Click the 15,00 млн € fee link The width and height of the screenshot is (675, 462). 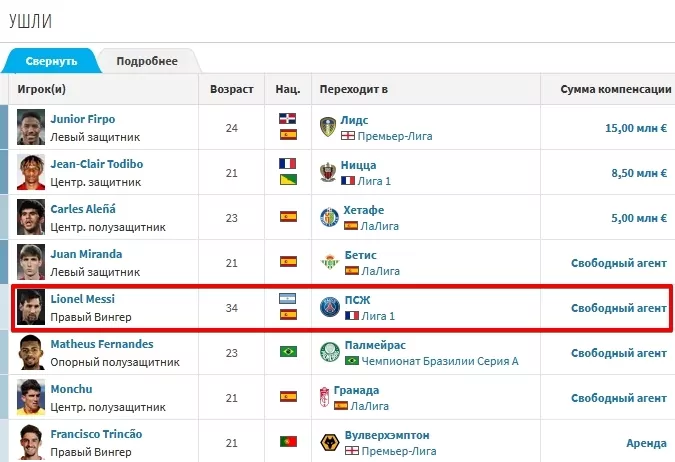coord(636,128)
